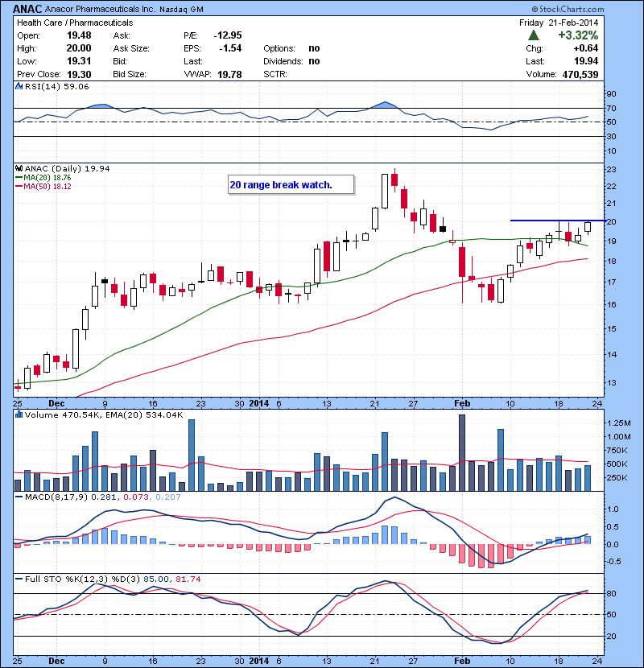Click the 'MACD(8,17,9)' panel label
This screenshot has width=644, height=668.
click(x=56, y=497)
